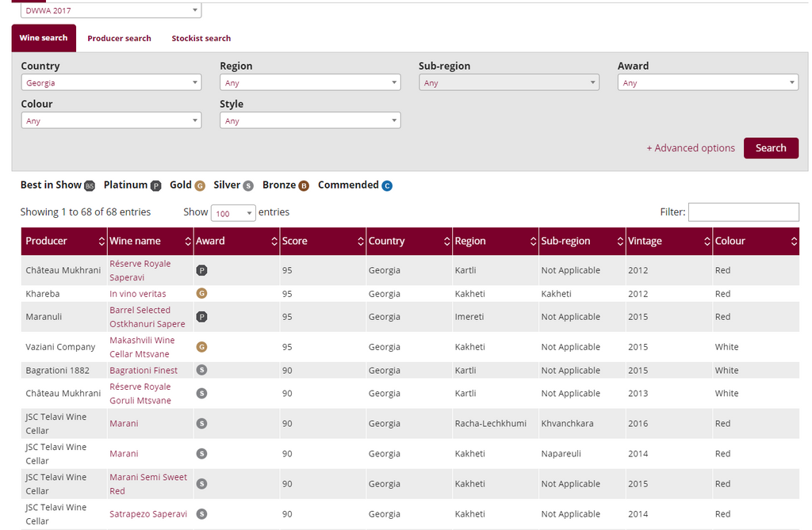Click the Platinum medal icon for Réserve Royale Saperavi
812x530 pixels.
point(201,270)
